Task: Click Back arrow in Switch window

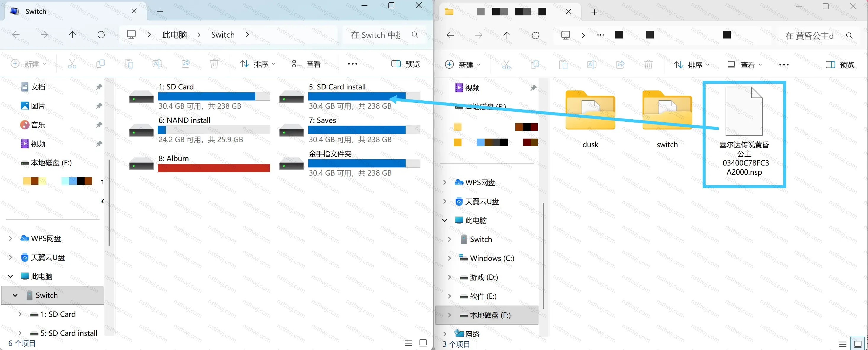Action: point(16,34)
